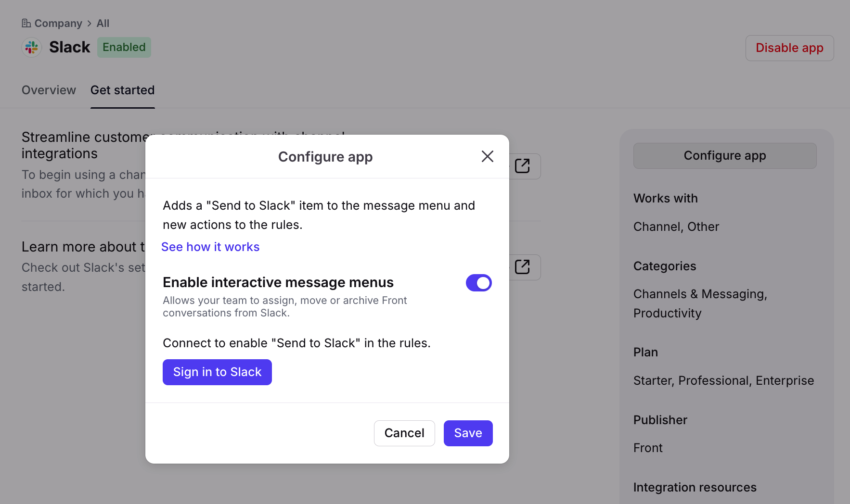
Task: Toggle Enable interactive message menus switch
Action: tap(478, 283)
